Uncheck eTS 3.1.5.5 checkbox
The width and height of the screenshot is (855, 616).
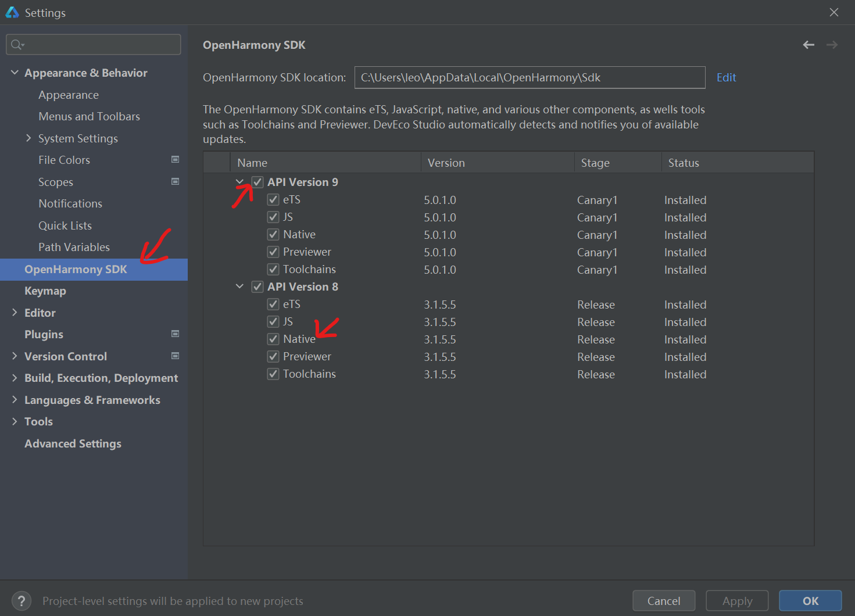tap(273, 304)
